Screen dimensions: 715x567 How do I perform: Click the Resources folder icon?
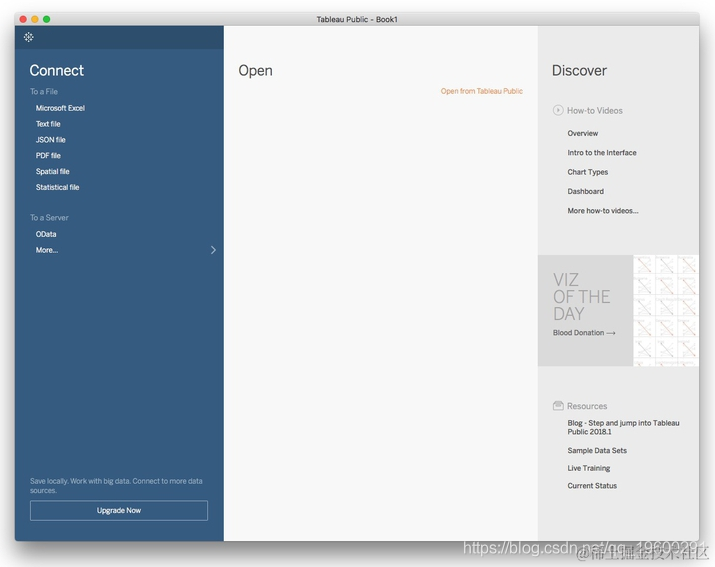(558, 406)
